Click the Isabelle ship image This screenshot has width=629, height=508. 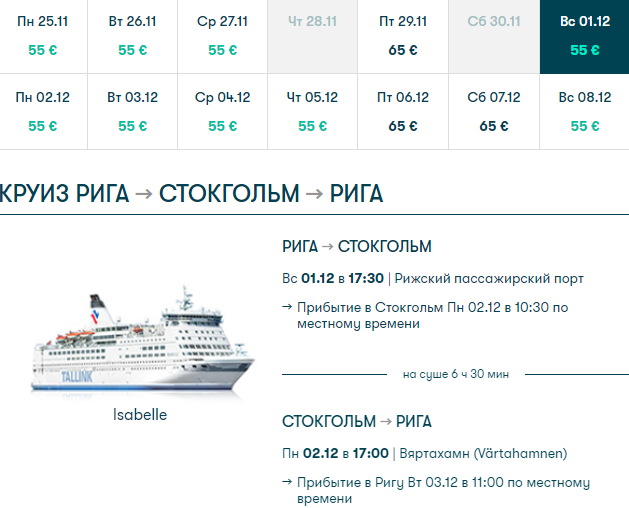click(x=141, y=345)
